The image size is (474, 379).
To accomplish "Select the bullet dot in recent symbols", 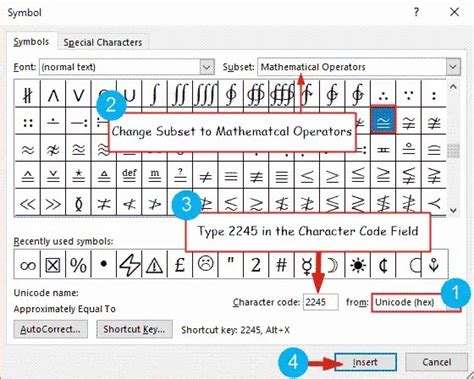I will 104,265.
